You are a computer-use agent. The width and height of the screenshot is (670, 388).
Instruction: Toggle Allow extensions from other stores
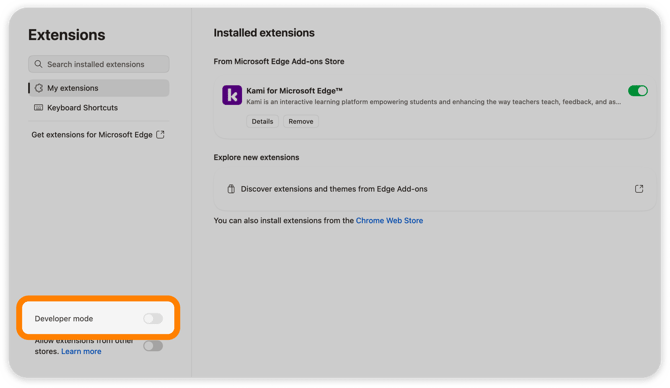point(153,346)
